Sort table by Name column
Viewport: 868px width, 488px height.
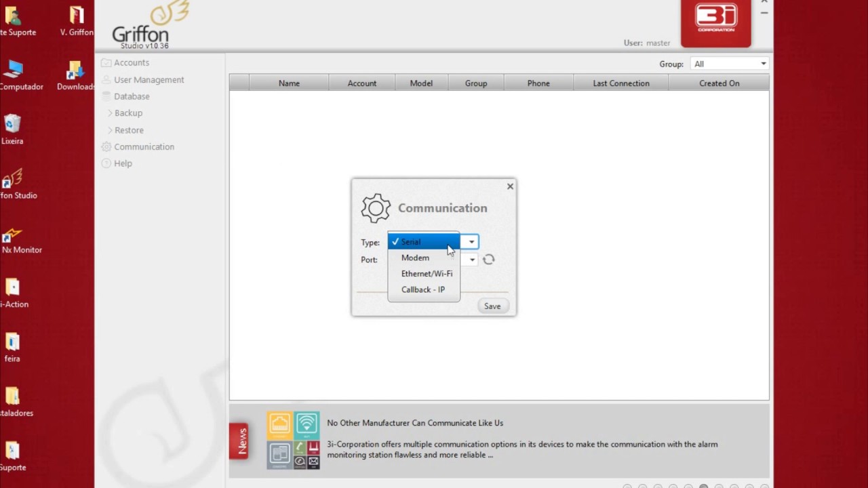[x=289, y=83]
